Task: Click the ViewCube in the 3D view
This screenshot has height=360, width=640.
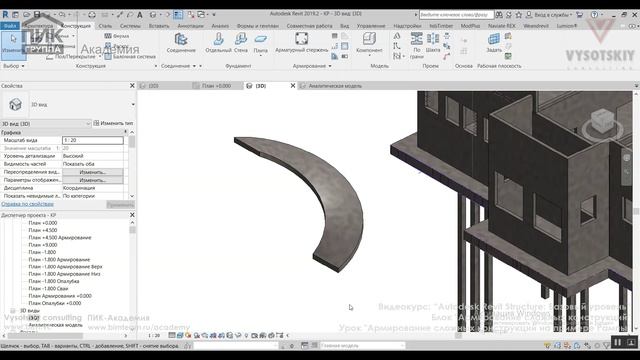Action: pos(602,122)
